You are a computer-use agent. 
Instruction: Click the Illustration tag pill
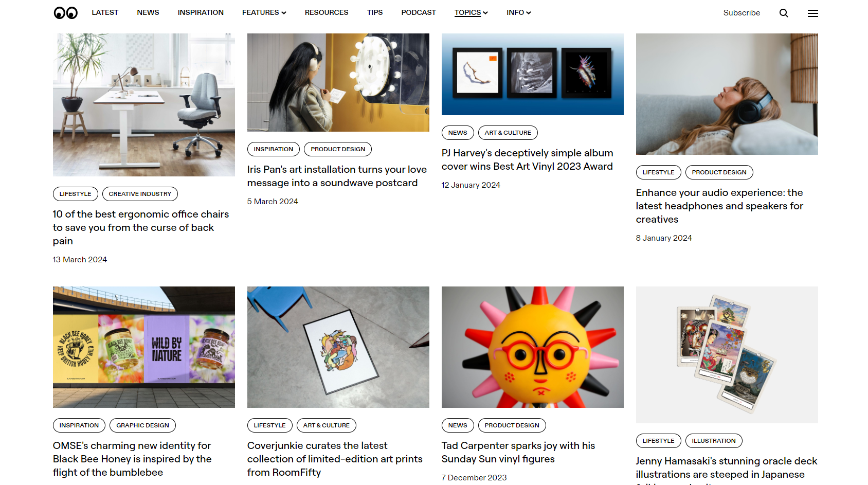[x=714, y=441]
